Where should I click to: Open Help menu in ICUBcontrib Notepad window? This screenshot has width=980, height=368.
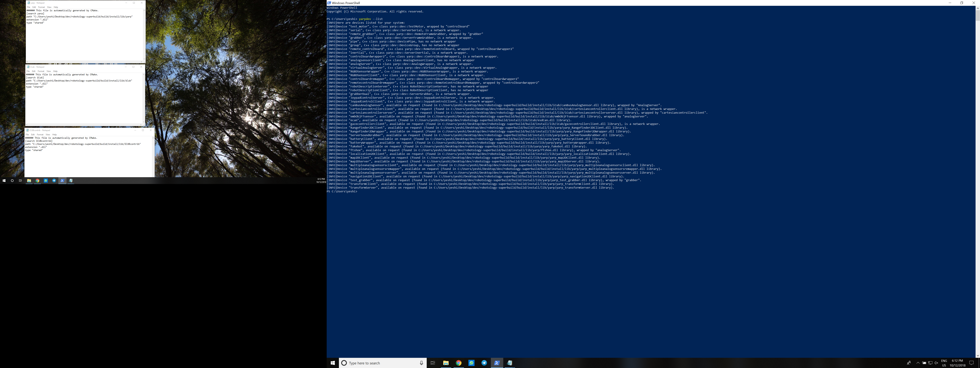(54, 134)
